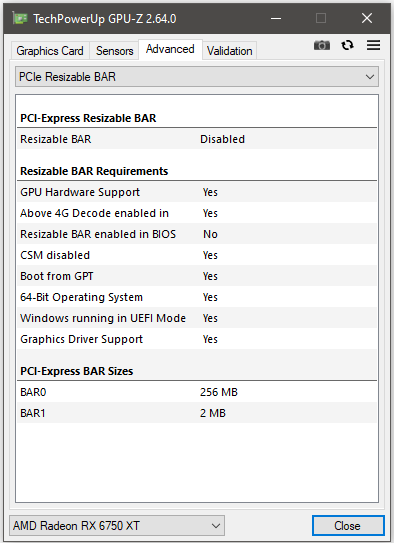Click the Graphics Driver Support row

pyautogui.click(x=197, y=339)
